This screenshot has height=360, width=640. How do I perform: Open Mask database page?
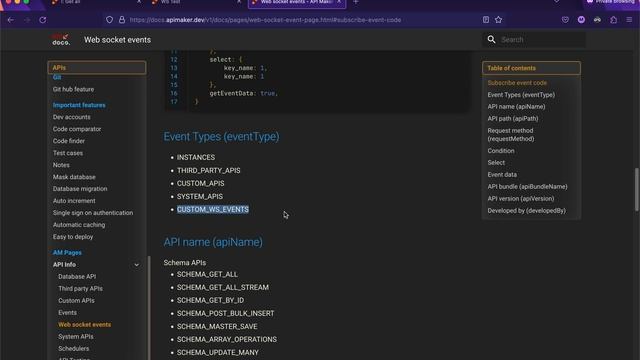[x=74, y=177]
